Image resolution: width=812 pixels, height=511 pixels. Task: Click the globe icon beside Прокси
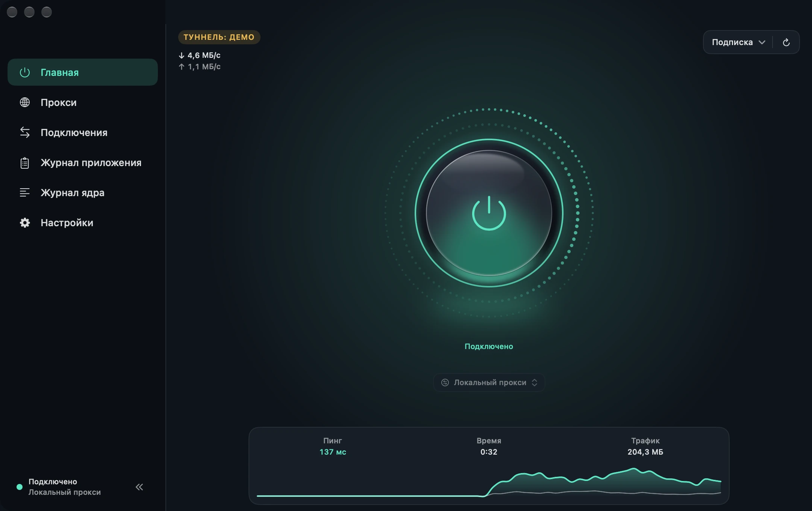pos(25,102)
